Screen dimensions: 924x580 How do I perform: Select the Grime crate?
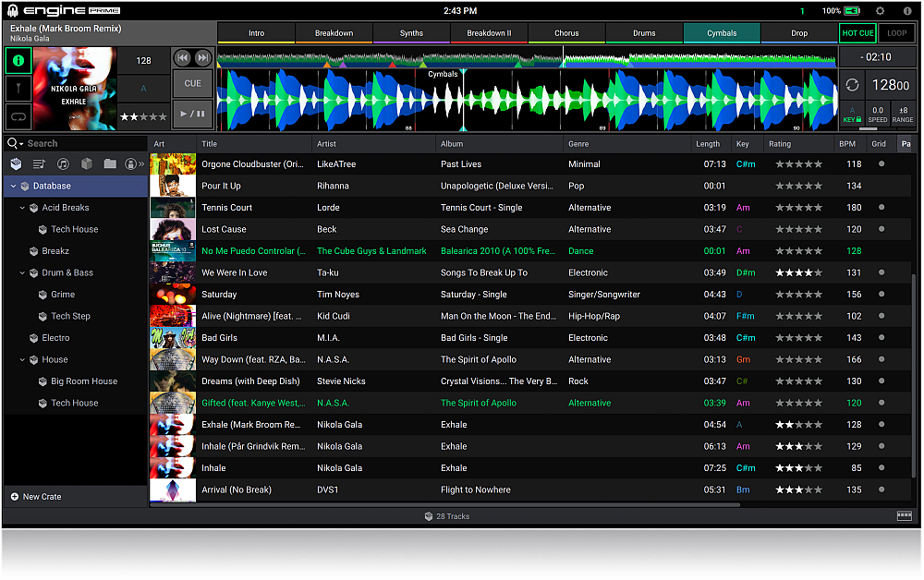76,295
